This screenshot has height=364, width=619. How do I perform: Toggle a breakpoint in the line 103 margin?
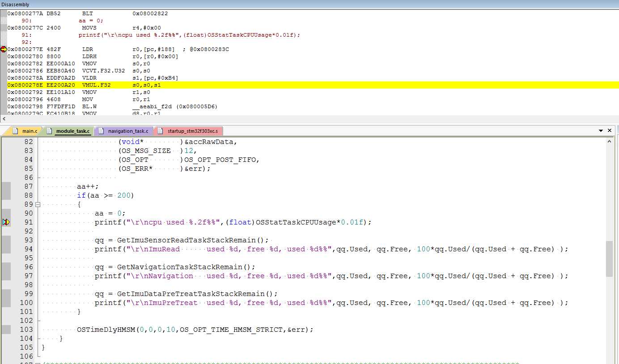[6, 330]
